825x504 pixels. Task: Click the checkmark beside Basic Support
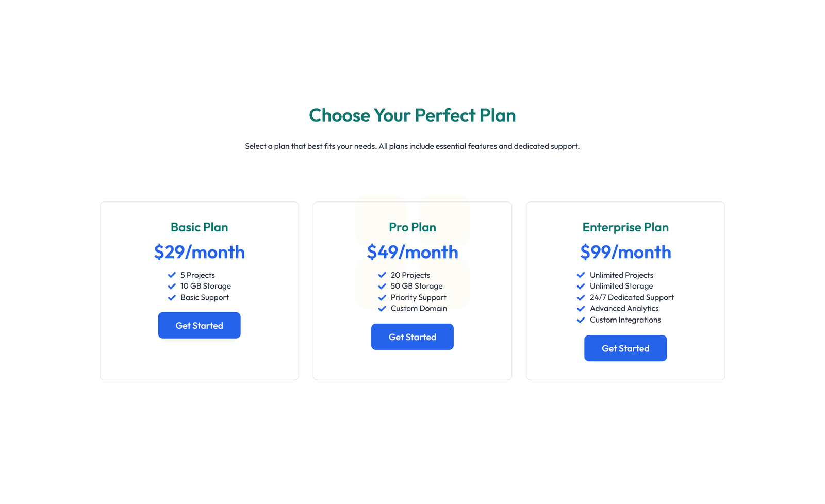172,297
